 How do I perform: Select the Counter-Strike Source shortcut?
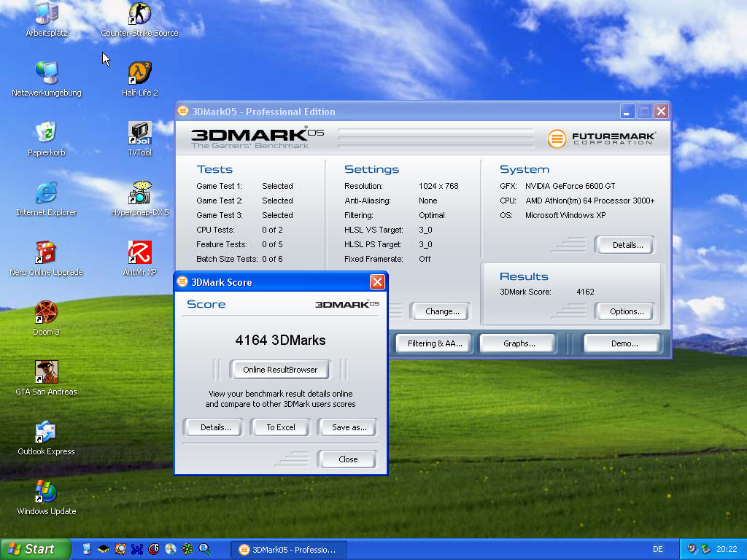(x=139, y=19)
